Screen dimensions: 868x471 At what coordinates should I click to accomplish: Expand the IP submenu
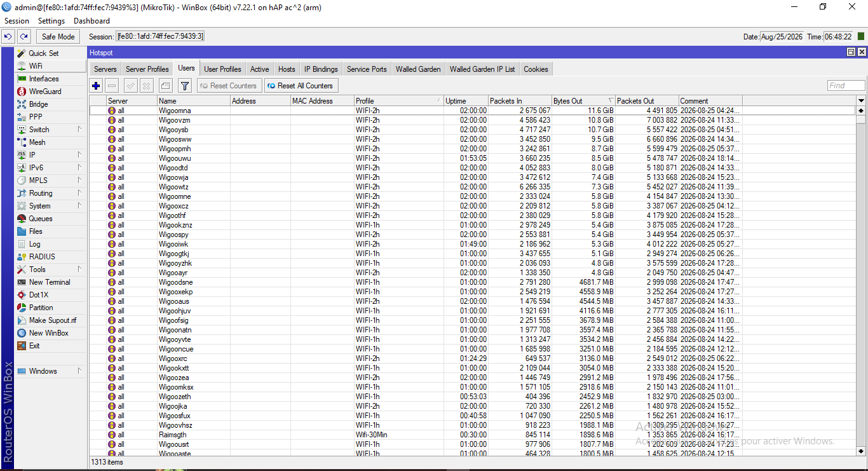point(80,155)
